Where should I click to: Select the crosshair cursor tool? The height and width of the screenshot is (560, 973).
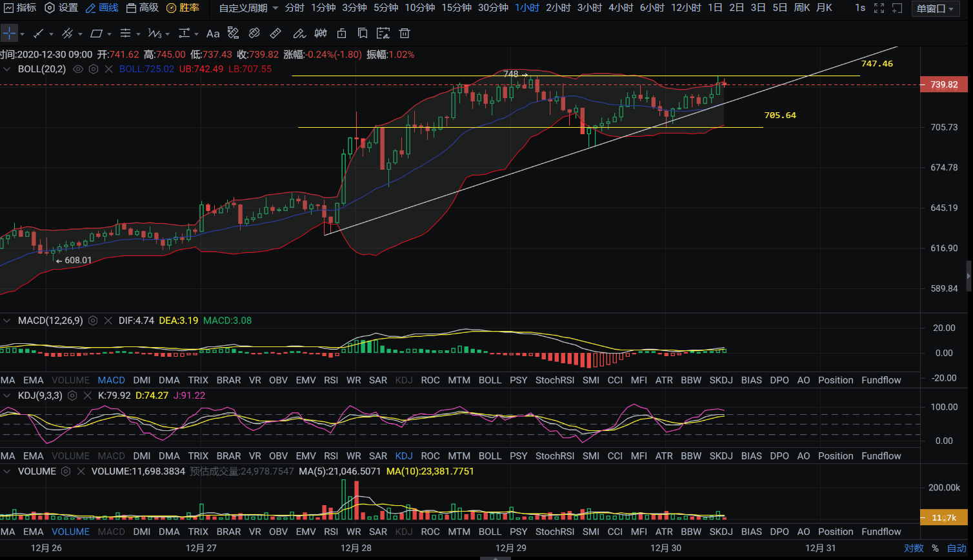tap(9, 34)
